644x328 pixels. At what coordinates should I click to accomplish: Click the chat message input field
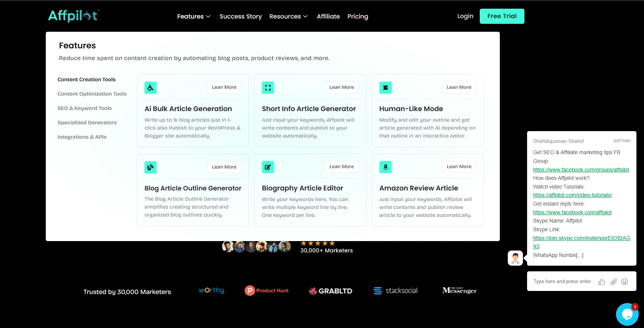coord(563,282)
